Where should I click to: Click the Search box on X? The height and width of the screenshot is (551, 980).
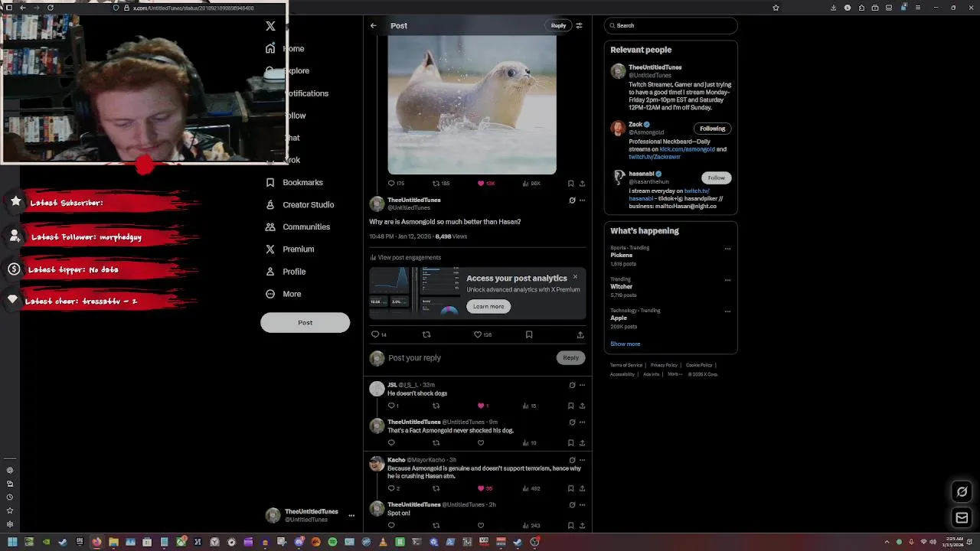tap(671, 25)
